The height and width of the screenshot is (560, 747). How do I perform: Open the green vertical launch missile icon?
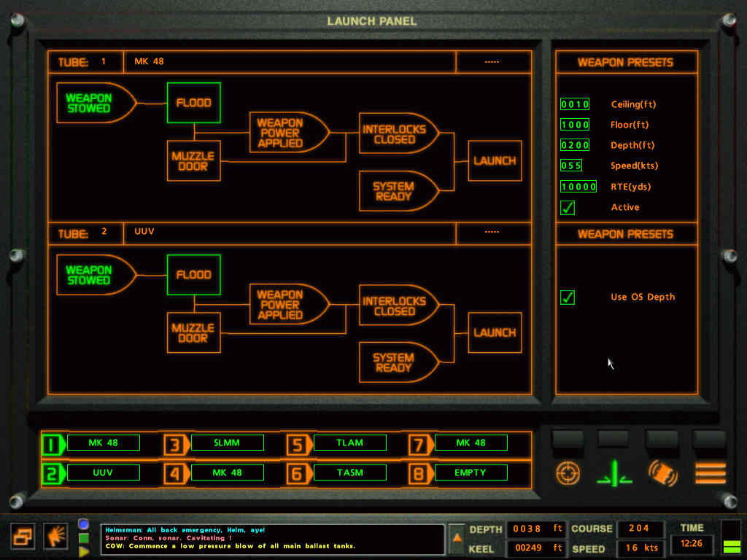coord(614,473)
